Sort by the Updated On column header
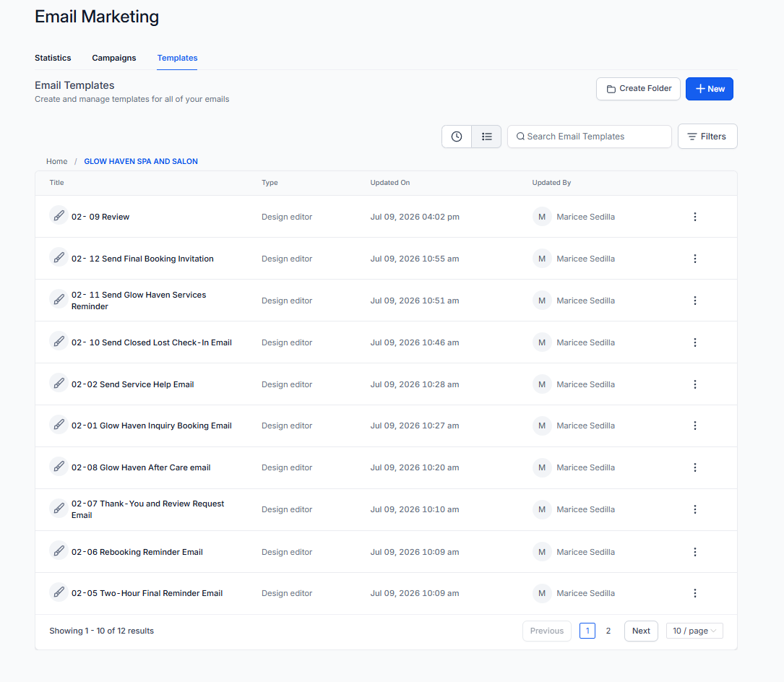This screenshot has width=784, height=682. (390, 183)
